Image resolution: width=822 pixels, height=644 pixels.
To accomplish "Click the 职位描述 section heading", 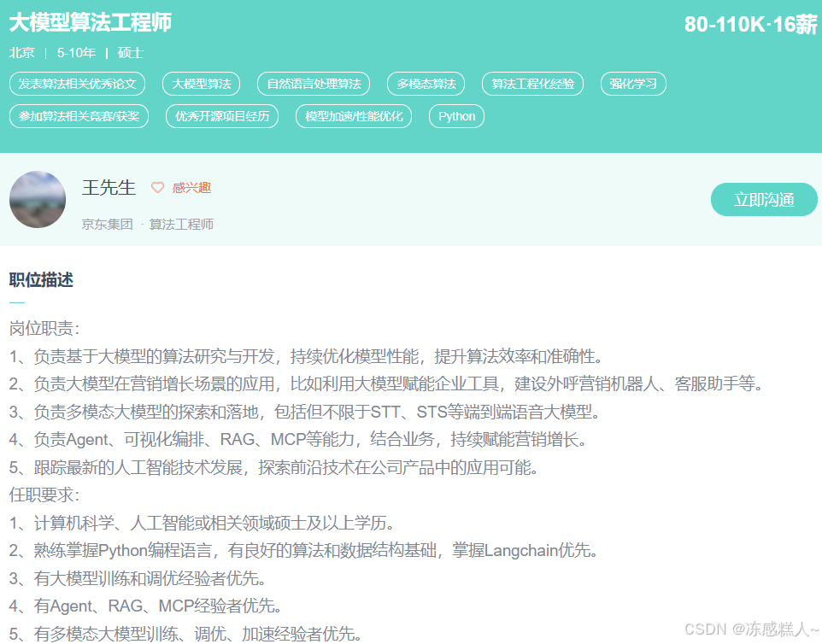I will pos(39,280).
